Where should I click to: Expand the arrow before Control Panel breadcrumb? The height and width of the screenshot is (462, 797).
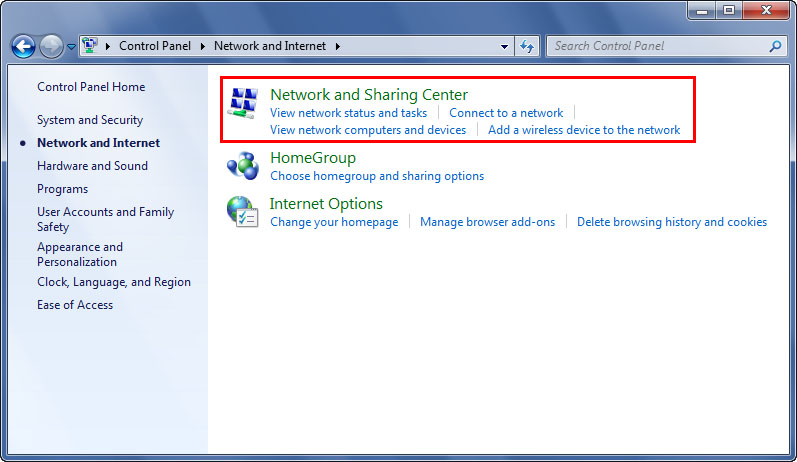tap(108, 46)
